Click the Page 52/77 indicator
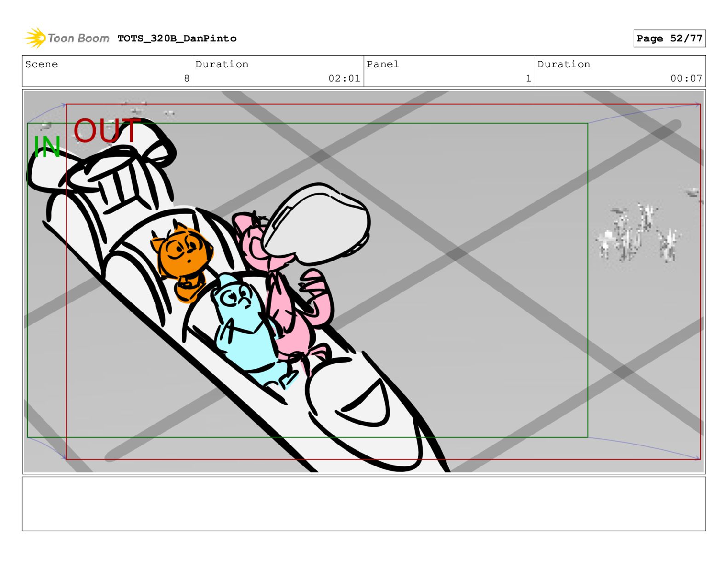Screen dimensions: 728x564 coord(669,39)
